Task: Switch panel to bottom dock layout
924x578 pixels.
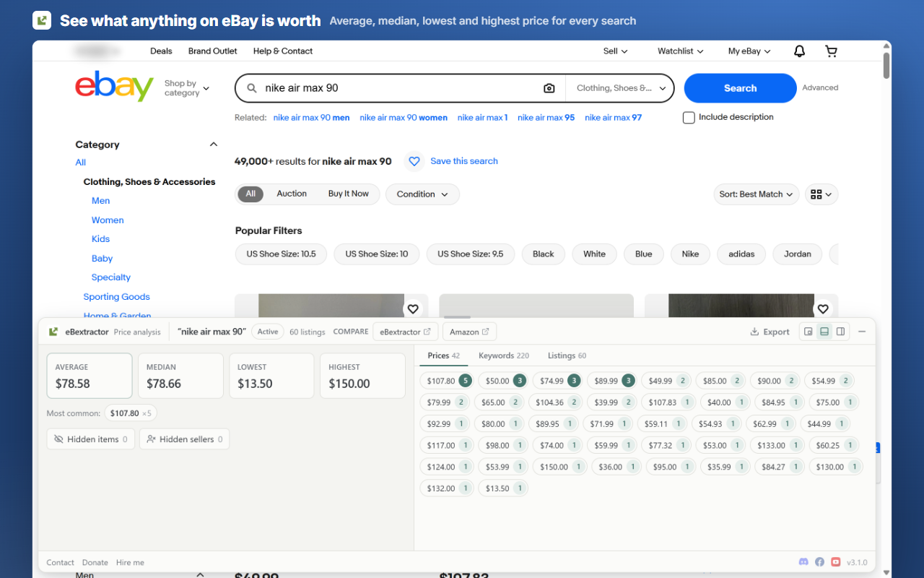Action: [824, 332]
